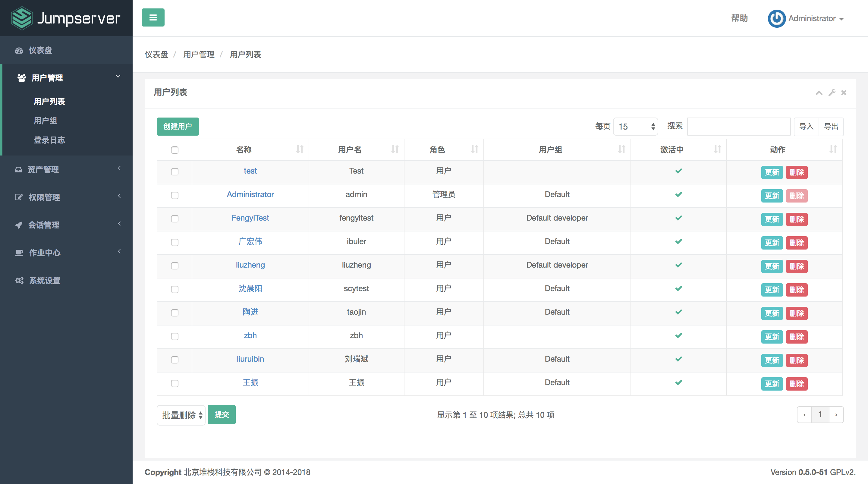Click the Administrator avatar power icon
The width and height of the screenshot is (868, 484).
click(776, 18)
